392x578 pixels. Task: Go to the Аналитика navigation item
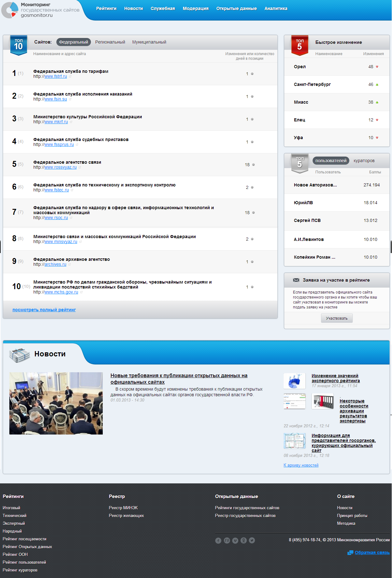[x=276, y=8]
